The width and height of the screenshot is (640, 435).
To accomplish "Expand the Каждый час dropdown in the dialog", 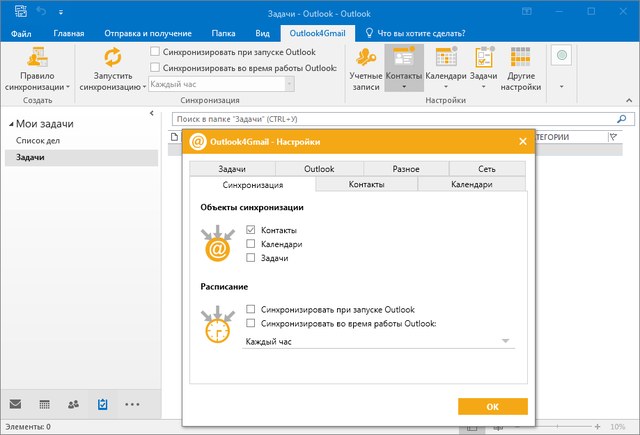I will pos(507,342).
